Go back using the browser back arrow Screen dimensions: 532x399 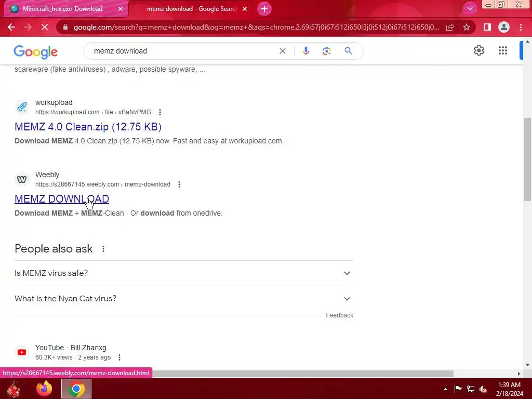(11, 27)
